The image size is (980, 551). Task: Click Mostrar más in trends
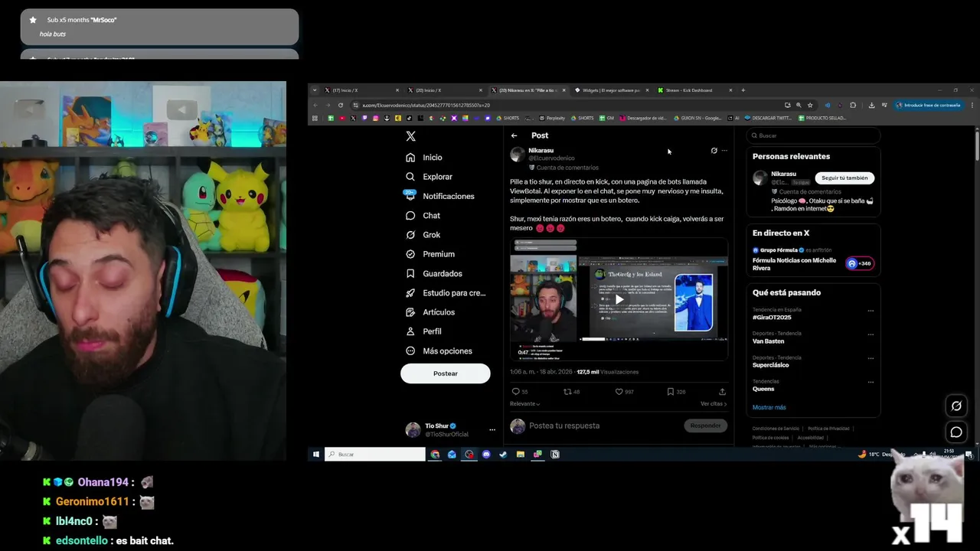769,407
